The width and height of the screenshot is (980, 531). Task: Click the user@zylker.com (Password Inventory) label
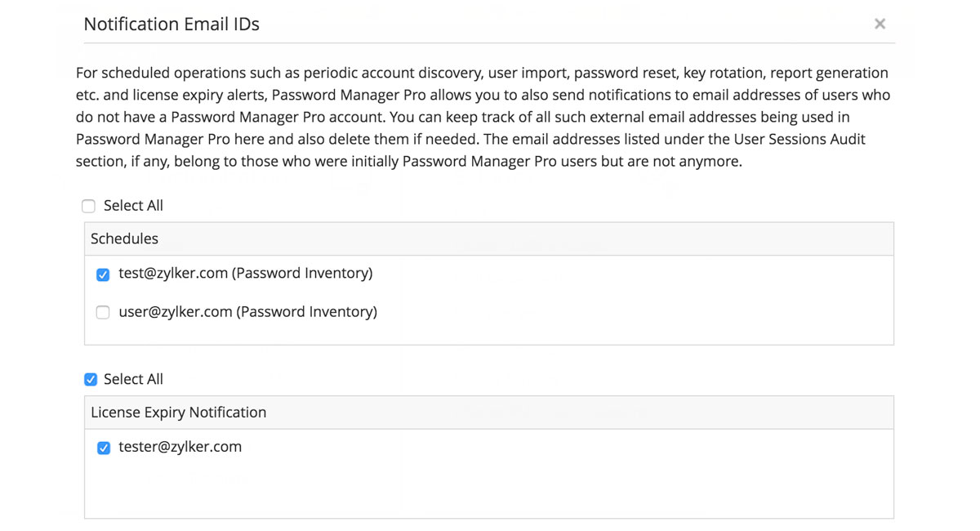pyautogui.click(x=247, y=311)
